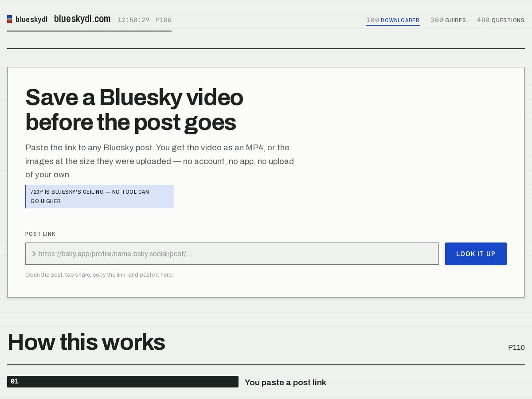
Task: Click the "Paste the link to any Bluesky post" paragraph
Action: (160, 161)
